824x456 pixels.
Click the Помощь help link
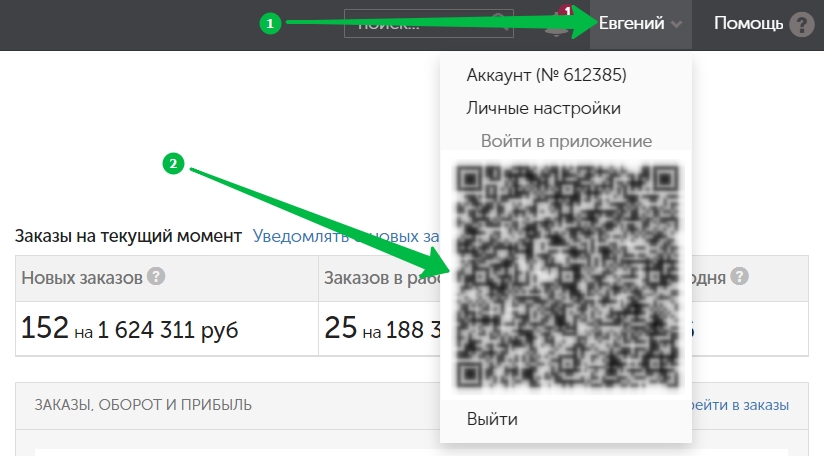pos(748,24)
